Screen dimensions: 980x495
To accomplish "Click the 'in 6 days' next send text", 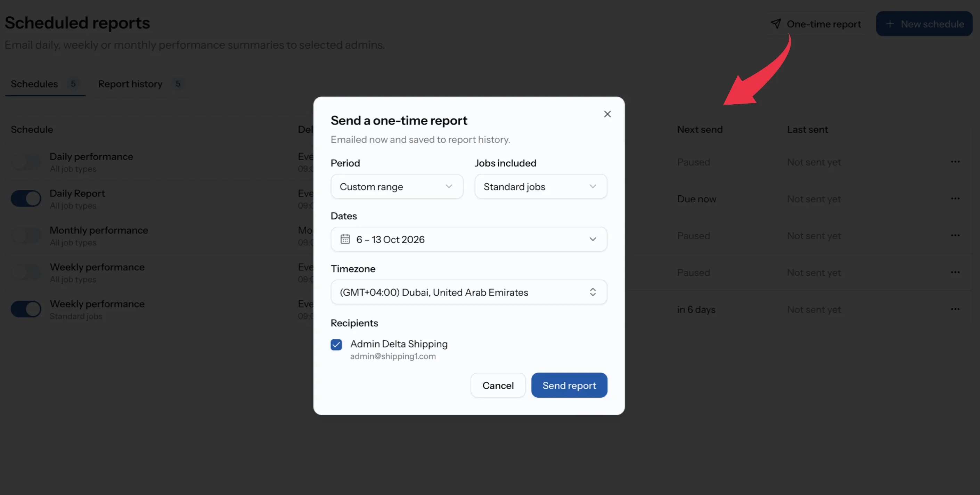I will tap(696, 310).
